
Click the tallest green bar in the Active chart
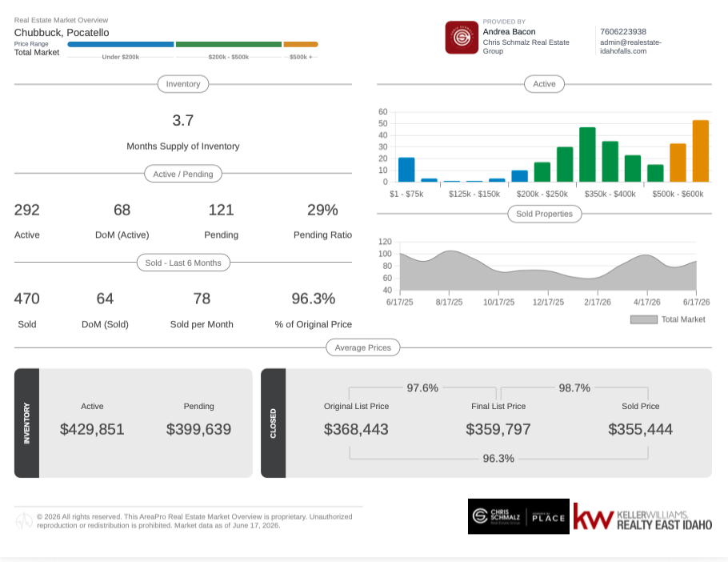pyautogui.click(x=587, y=155)
